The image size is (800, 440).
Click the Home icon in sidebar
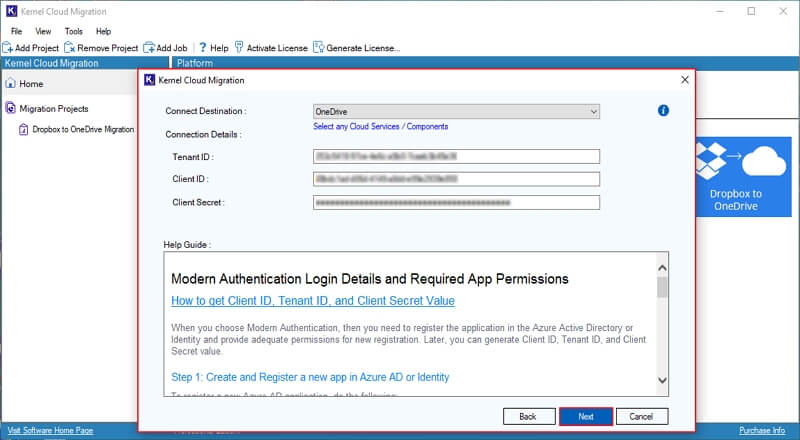pyautogui.click(x=10, y=83)
